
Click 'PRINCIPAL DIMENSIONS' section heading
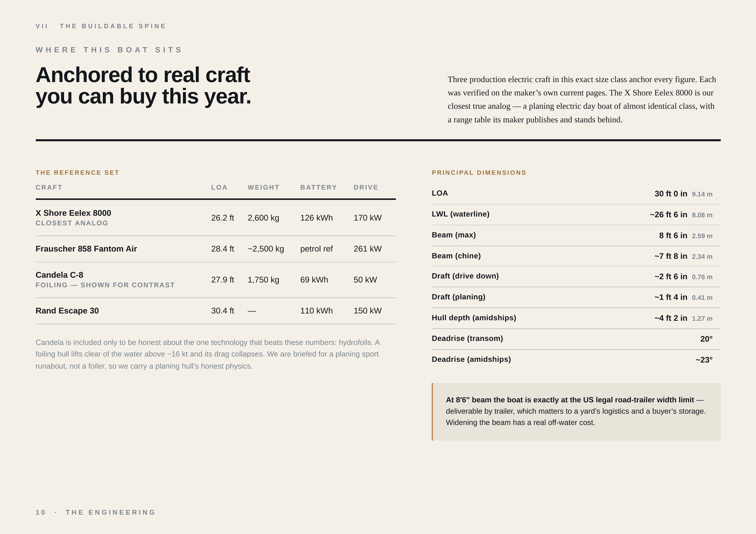click(479, 173)
